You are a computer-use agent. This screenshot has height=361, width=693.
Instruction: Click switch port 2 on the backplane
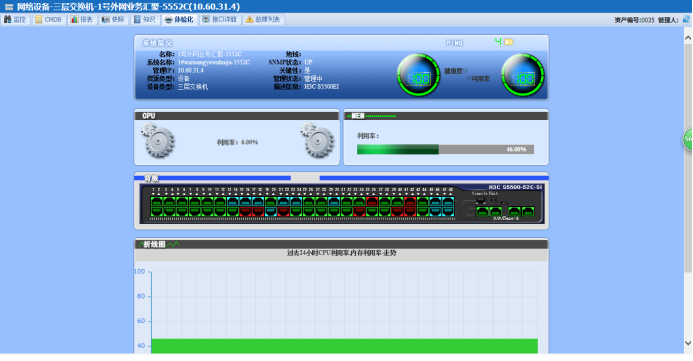point(156,211)
